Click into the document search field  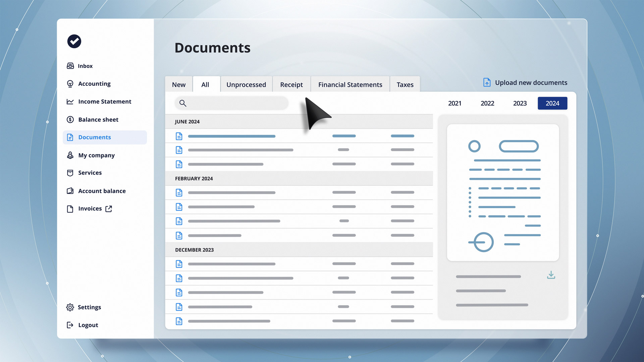pos(235,103)
